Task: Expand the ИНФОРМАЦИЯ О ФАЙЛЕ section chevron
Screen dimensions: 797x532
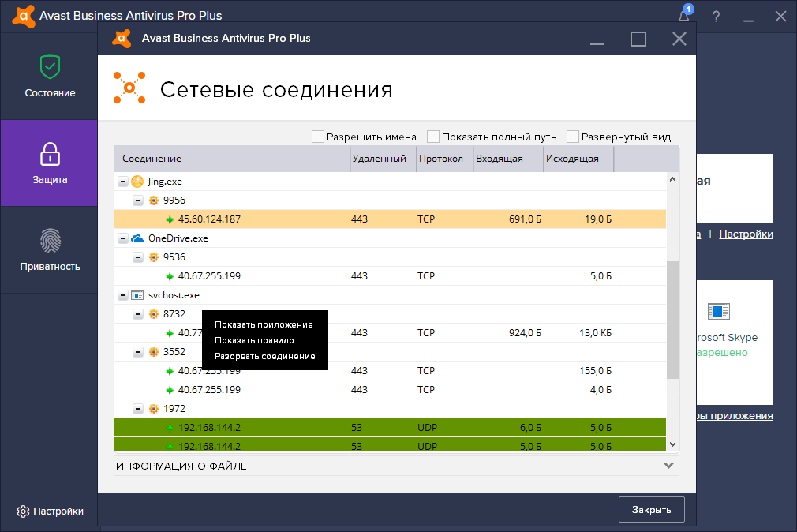Action: 669,466
